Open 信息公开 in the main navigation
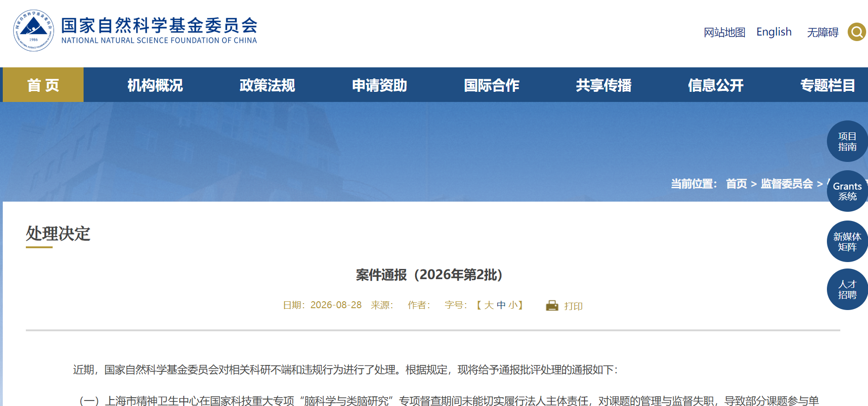This screenshot has height=406, width=868. tap(716, 85)
